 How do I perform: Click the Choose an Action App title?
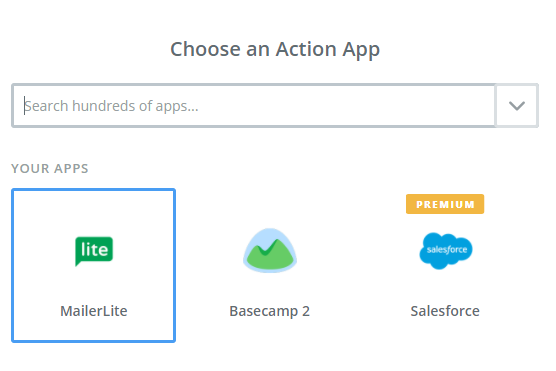275,49
